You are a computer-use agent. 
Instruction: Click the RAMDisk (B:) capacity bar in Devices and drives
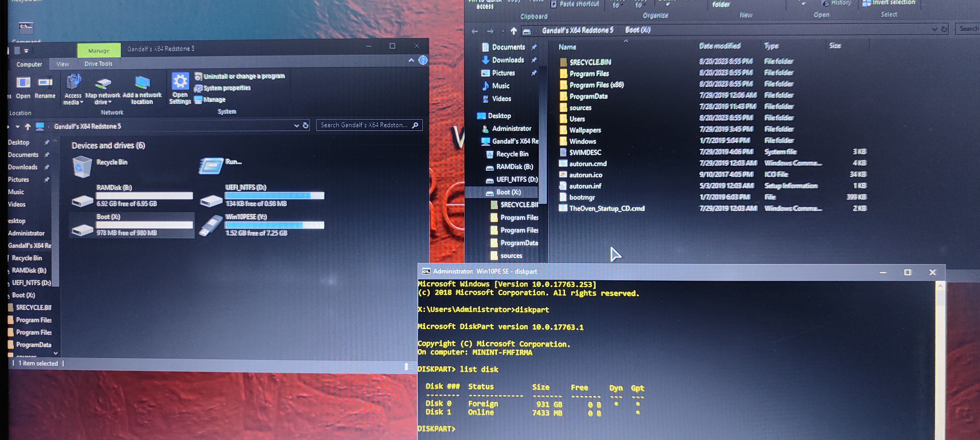point(144,195)
